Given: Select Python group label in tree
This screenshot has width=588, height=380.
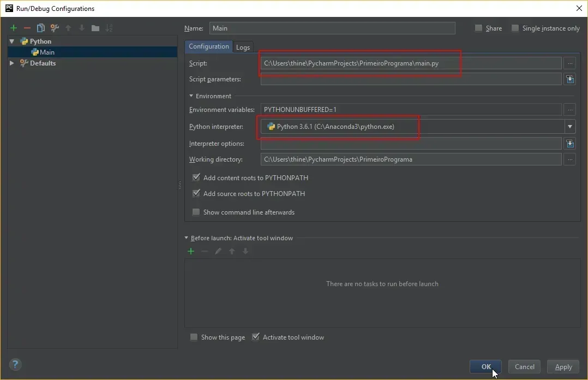Looking at the screenshot, I should tap(40, 41).
